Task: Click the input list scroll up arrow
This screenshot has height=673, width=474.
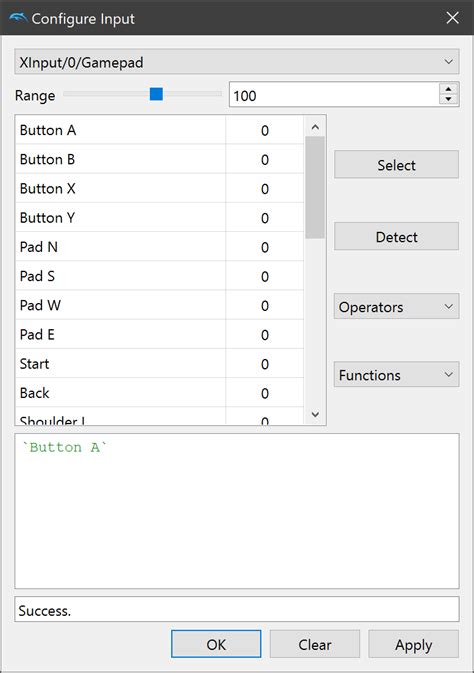Action: (315, 127)
